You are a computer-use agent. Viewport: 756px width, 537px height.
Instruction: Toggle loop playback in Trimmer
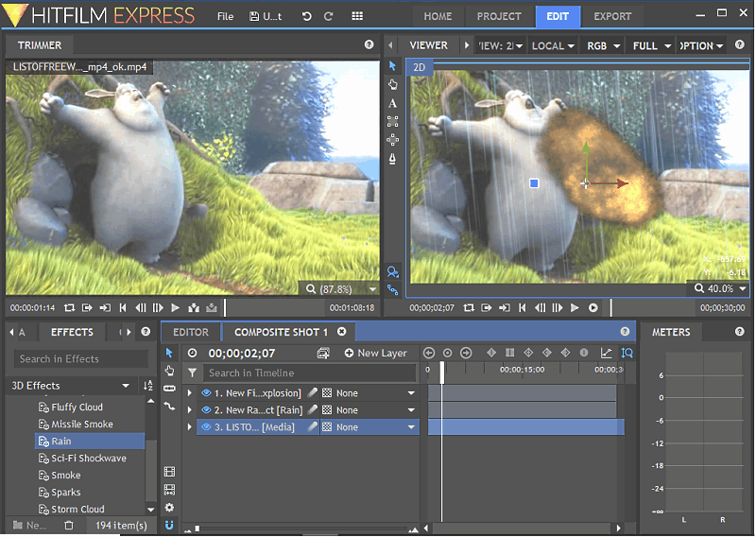[x=69, y=308]
